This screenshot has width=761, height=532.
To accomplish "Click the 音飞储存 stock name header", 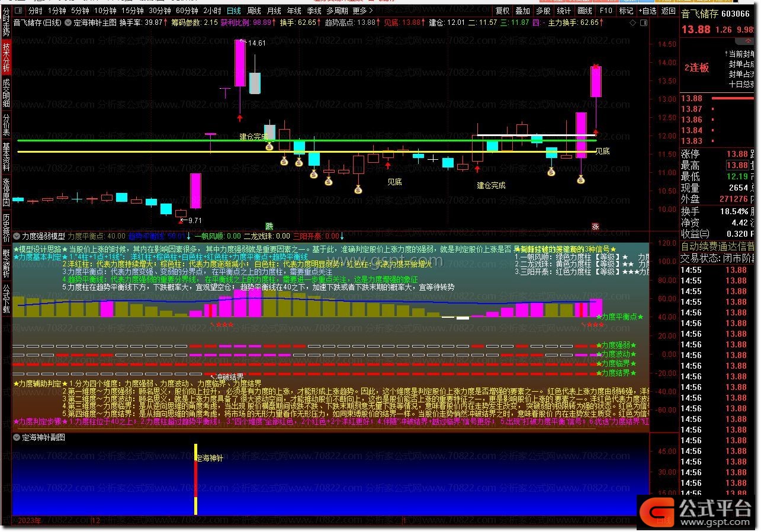I will tap(699, 14).
